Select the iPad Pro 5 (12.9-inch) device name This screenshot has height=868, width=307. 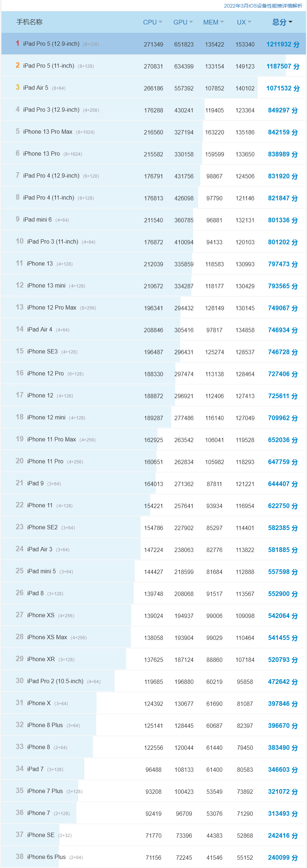pyautogui.click(x=51, y=44)
